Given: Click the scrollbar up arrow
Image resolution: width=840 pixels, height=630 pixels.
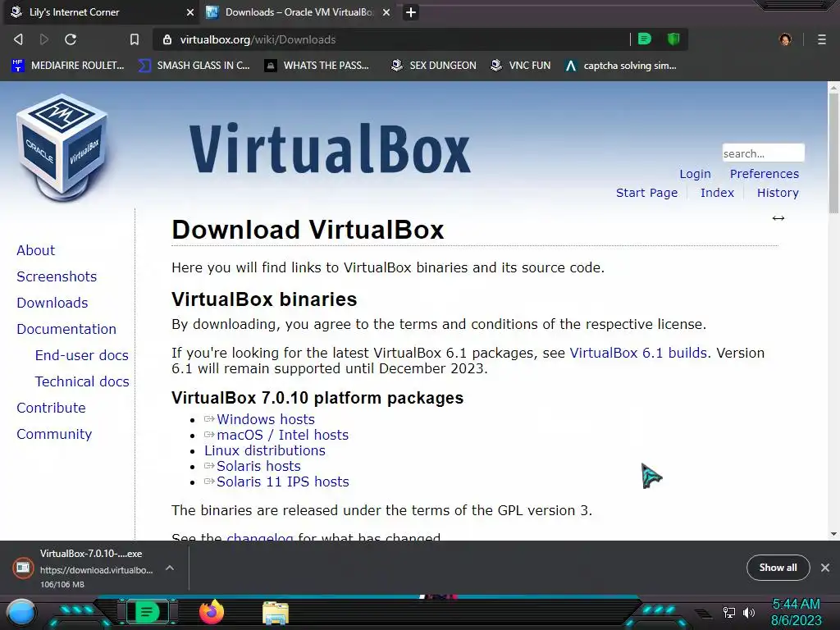Looking at the screenshot, I should pyautogui.click(x=833, y=86).
